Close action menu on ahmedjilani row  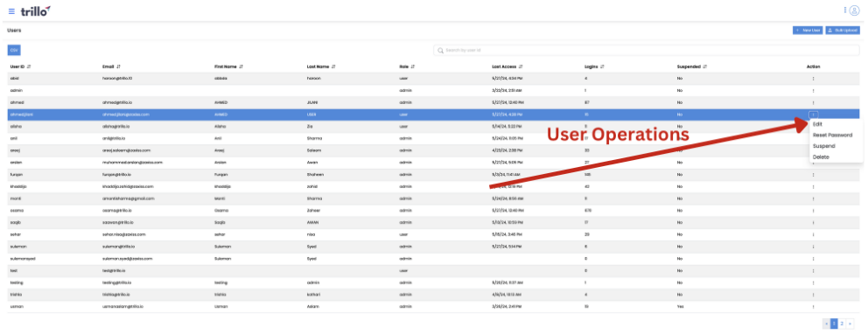coord(813,115)
